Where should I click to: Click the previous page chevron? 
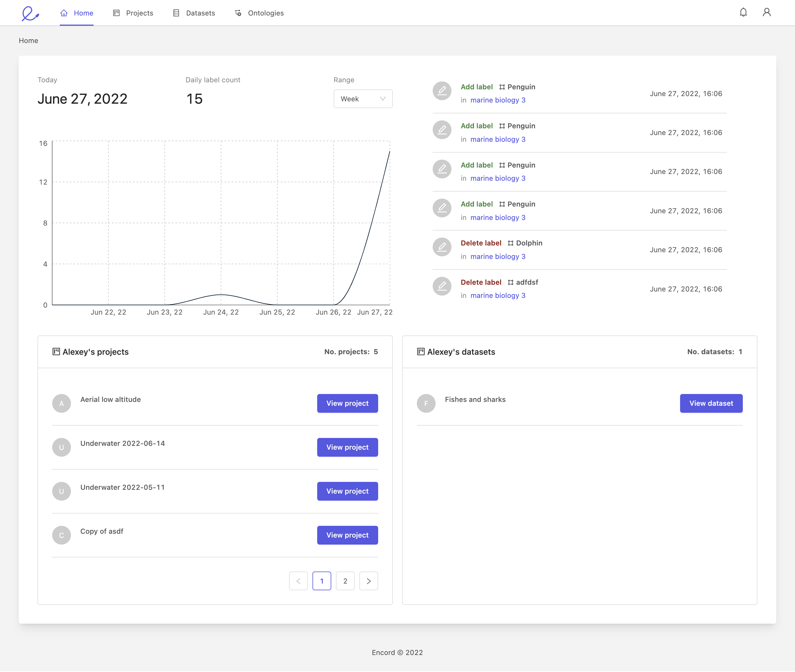pos(298,581)
